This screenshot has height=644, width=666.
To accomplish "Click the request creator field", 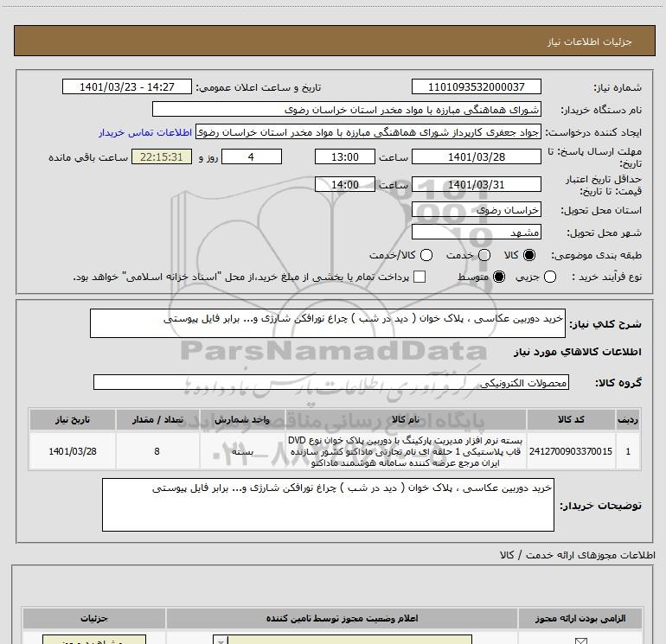I will point(368,132).
